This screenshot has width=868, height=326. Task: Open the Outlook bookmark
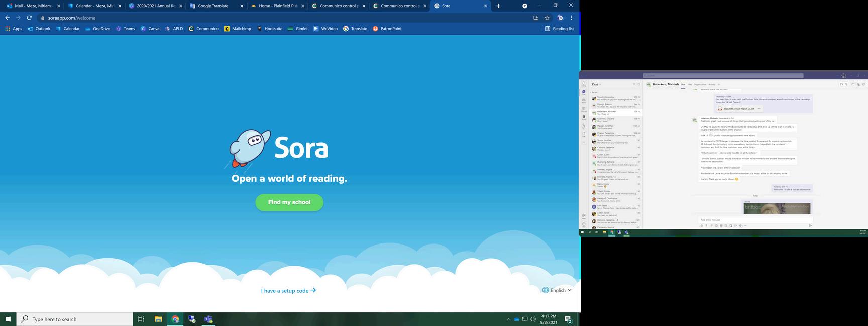pos(39,29)
